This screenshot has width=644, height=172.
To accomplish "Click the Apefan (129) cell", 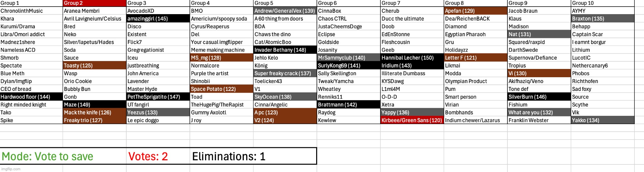I will click(x=475, y=11).
